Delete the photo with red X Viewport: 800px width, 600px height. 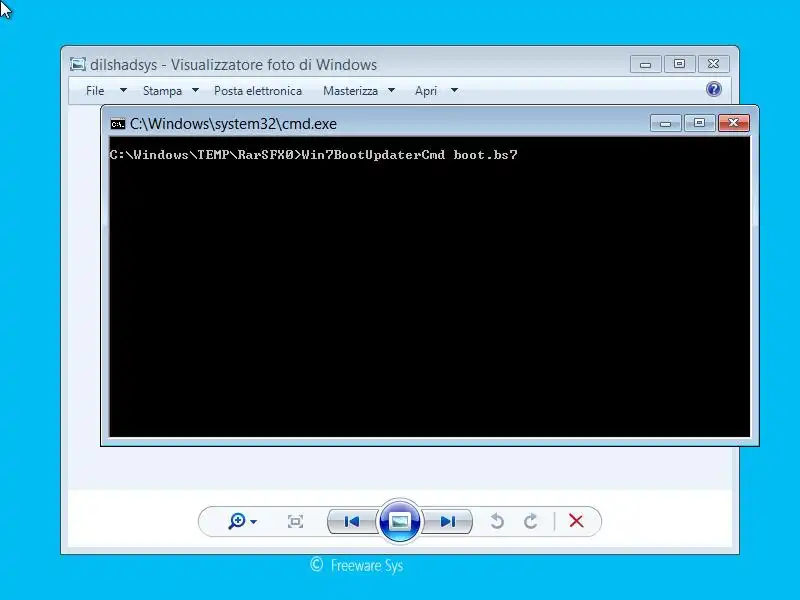coord(576,521)
